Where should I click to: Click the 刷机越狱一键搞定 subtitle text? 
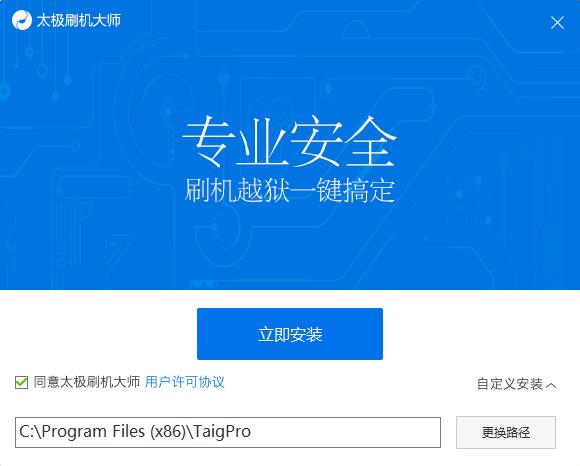pyautogui.click(x=290, y=190)
